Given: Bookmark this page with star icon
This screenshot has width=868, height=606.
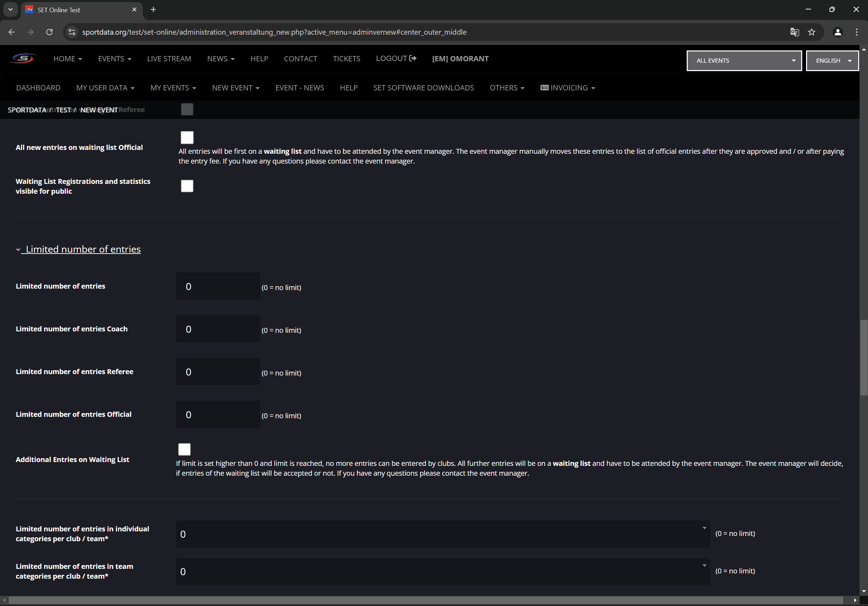Looking at the screenshot, I should 812,32.
